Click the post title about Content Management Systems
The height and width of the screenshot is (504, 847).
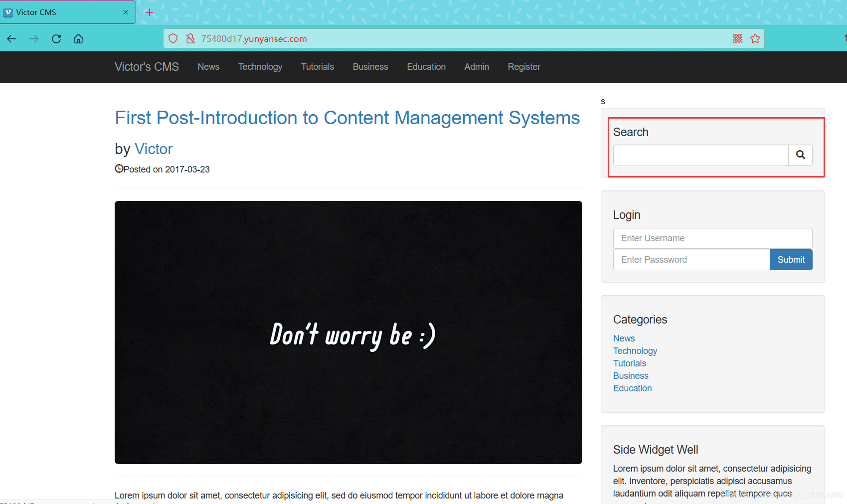point(347,118)
